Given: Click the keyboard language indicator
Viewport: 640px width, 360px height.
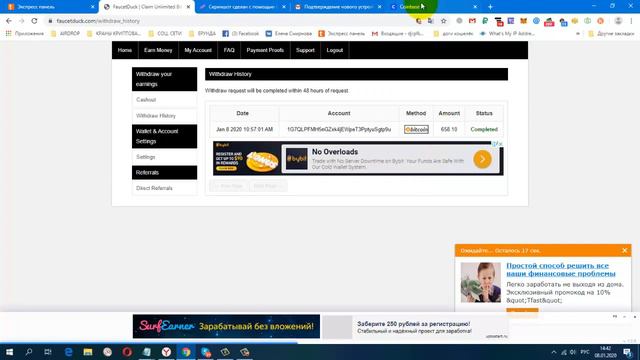Looking at the screenshot, I should click(585, 352).
